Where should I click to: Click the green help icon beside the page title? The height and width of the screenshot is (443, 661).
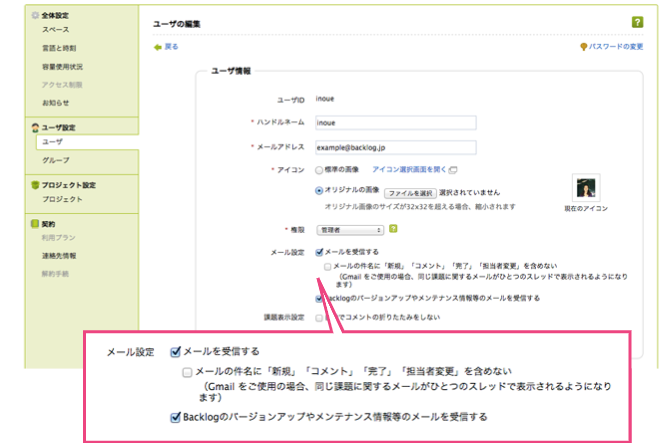(x=637, y=22)
